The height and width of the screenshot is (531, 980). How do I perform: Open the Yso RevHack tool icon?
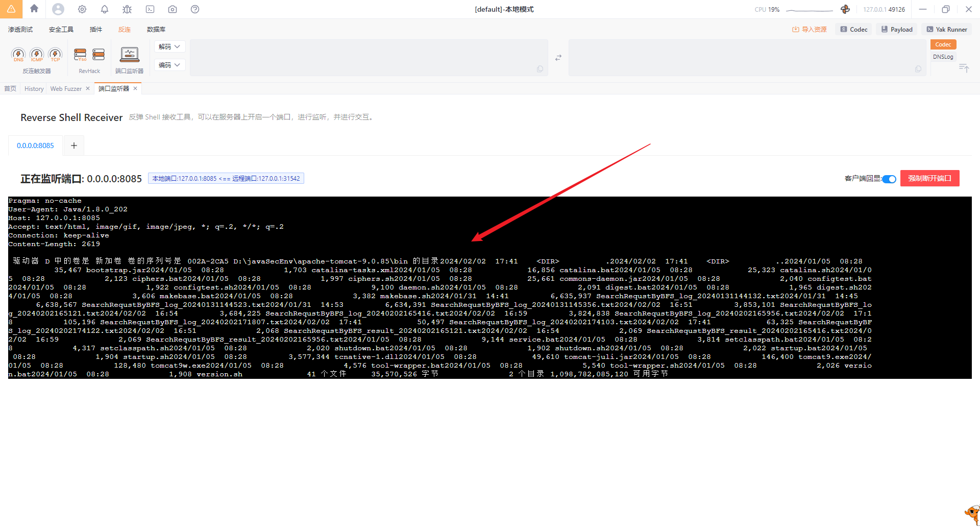tap(80, 55)
